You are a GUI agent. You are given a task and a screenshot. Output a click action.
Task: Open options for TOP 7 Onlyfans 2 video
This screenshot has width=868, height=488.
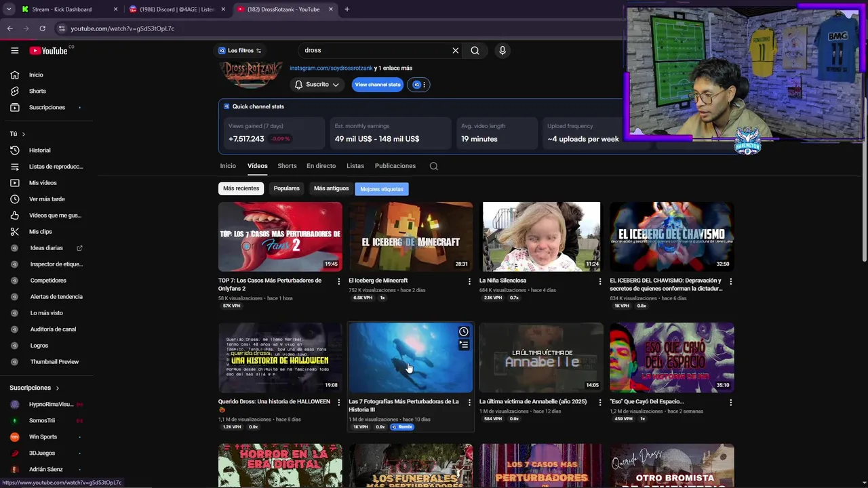(x=339, y=281)
